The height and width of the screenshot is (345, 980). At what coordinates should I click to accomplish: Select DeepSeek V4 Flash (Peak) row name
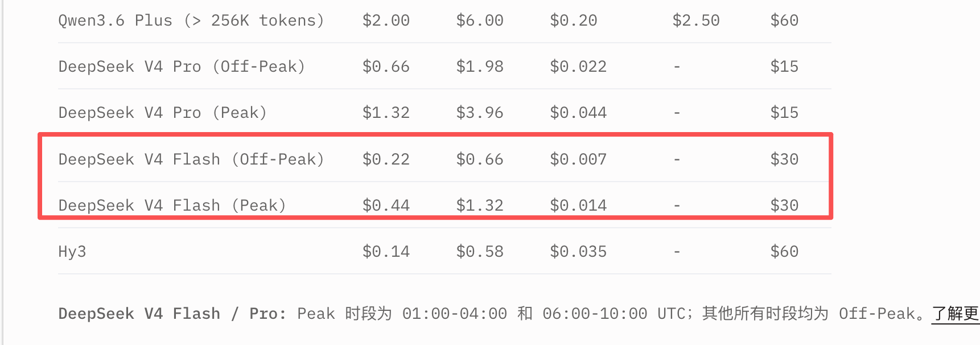point(172,205)
